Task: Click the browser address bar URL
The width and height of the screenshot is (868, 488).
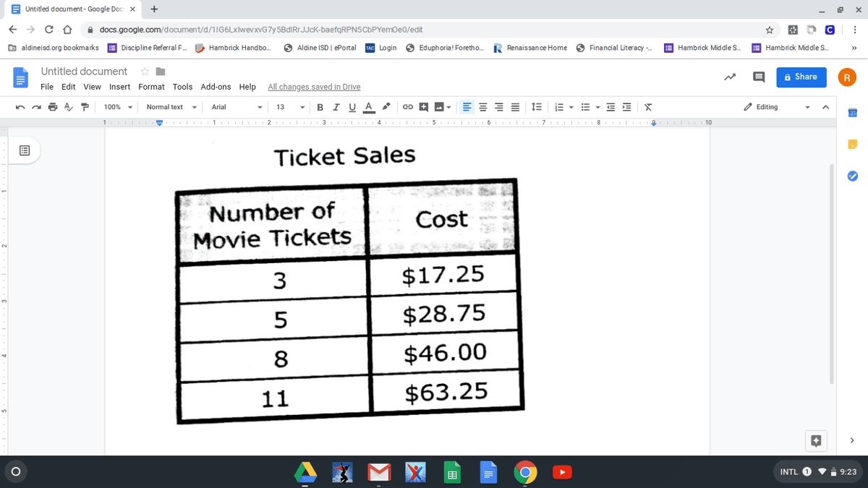Action: [x=262, y=30]
